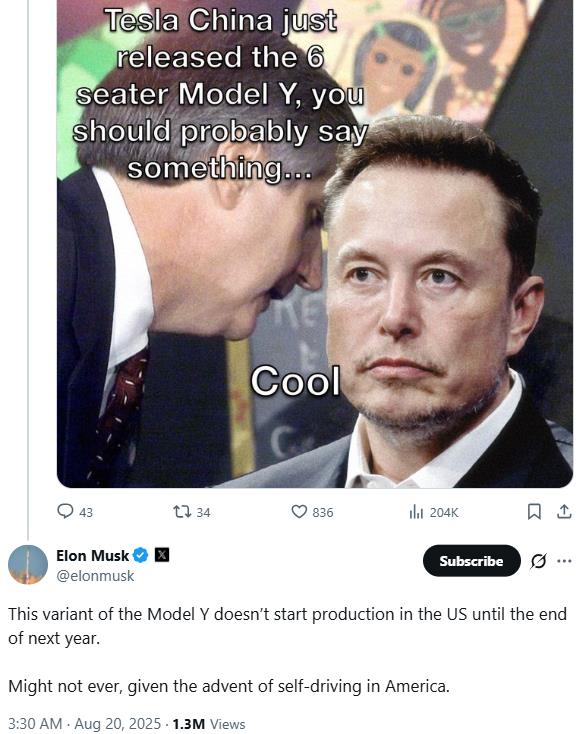Screen dimensions: 579x734
Task: Click the 1.3M Views count
Action: pos(209,724)
